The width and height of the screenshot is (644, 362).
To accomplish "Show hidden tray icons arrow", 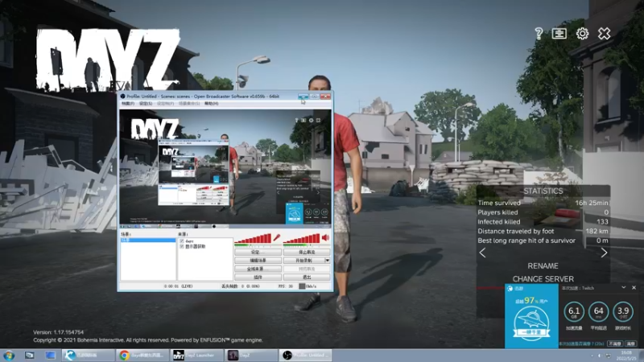I will pos(592,356).
